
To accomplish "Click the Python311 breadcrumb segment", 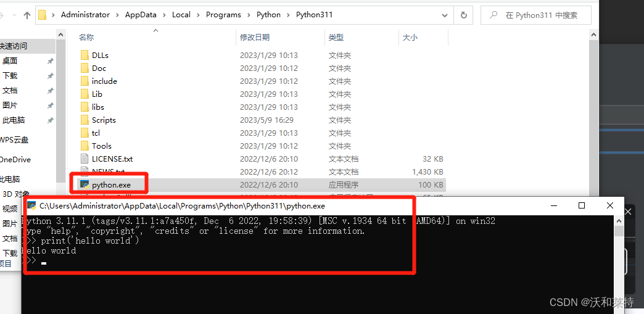I will click(x=314, y=15).
